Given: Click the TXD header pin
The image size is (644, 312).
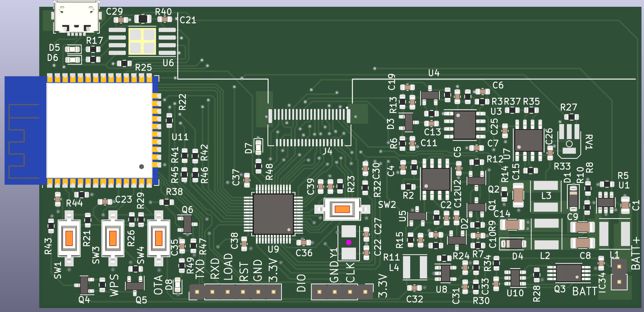Looking at the screenshot, I should [197, 292].
